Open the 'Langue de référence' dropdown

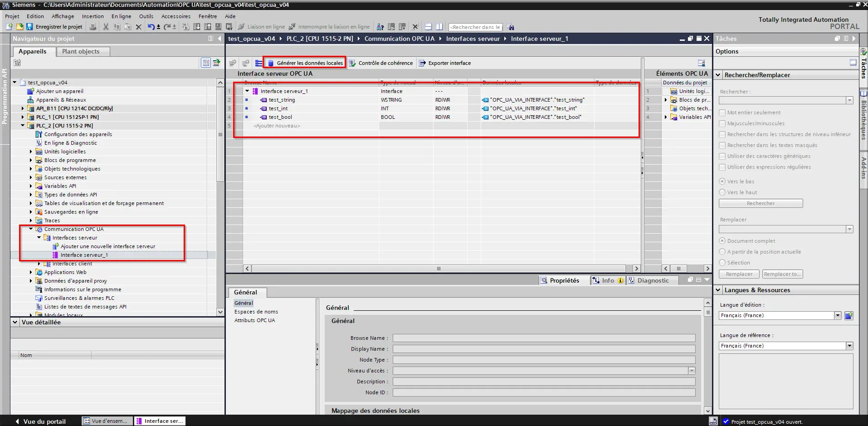point(849,346)
